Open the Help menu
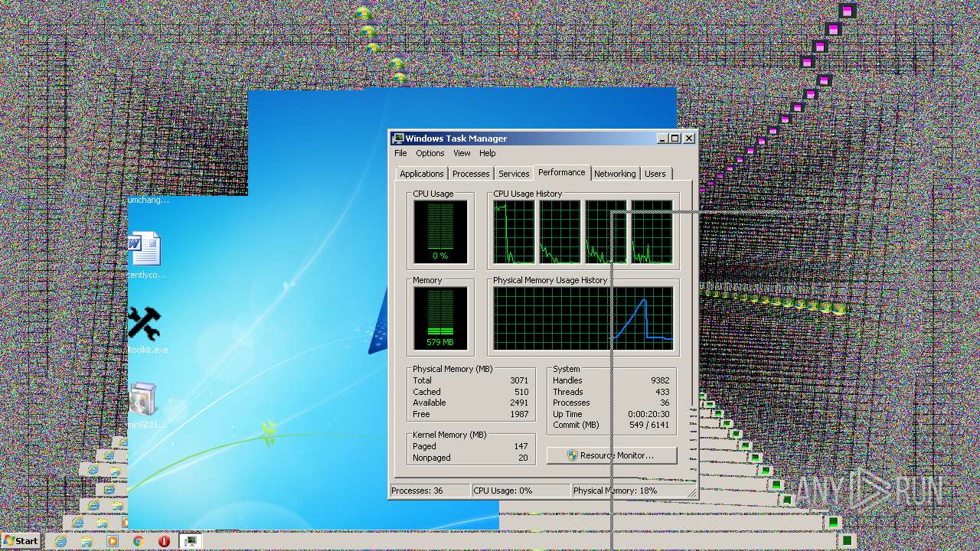The image size is (980, 551). pos(488,153)
